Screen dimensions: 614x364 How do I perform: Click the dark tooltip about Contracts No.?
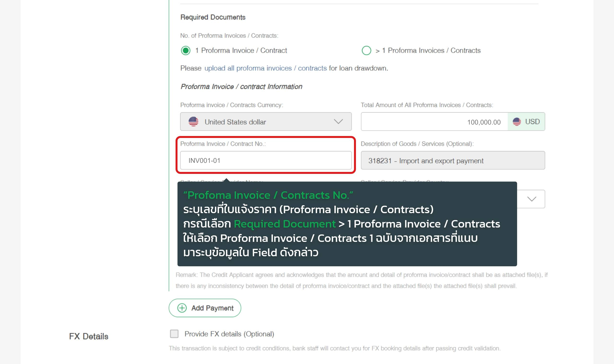[x=347, y=224]
